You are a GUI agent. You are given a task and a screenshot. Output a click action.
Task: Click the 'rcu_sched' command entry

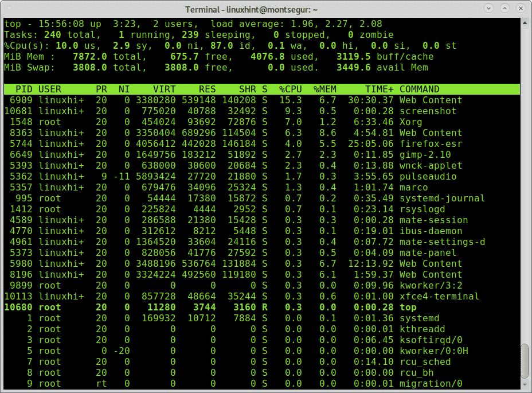pos(425,362)
